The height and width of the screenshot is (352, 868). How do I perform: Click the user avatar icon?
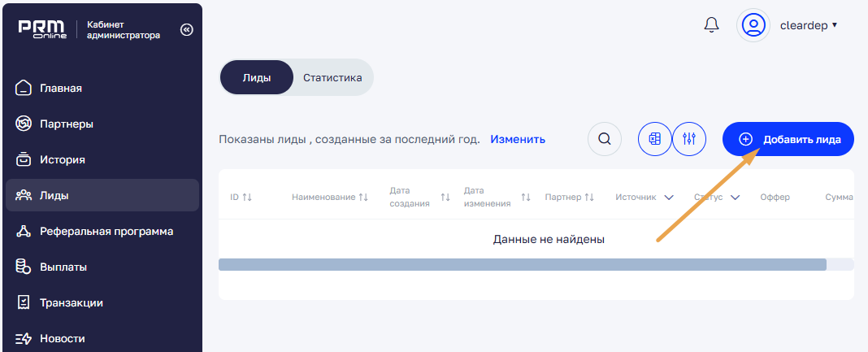point(753,25)
